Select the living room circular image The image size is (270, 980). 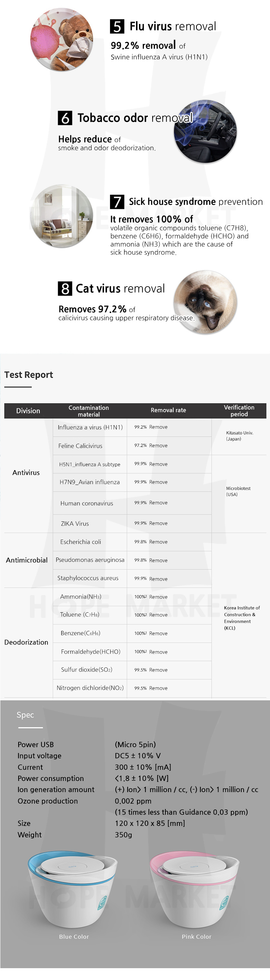61,216
